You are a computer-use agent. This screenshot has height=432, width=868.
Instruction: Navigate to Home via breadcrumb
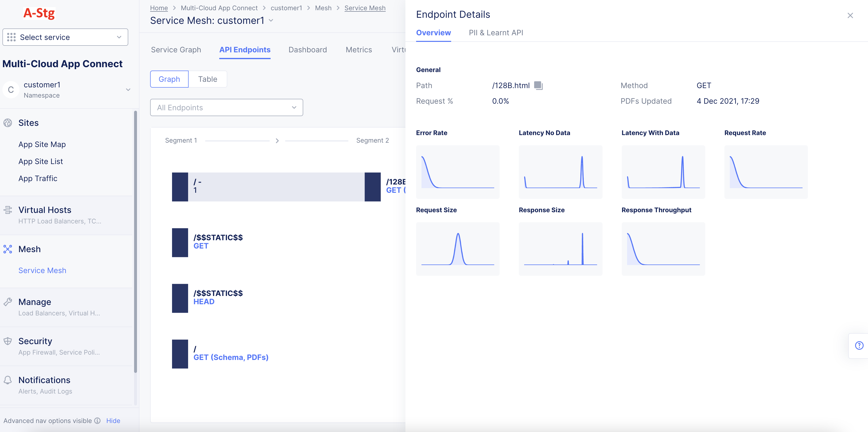click(x=159, y=8)
